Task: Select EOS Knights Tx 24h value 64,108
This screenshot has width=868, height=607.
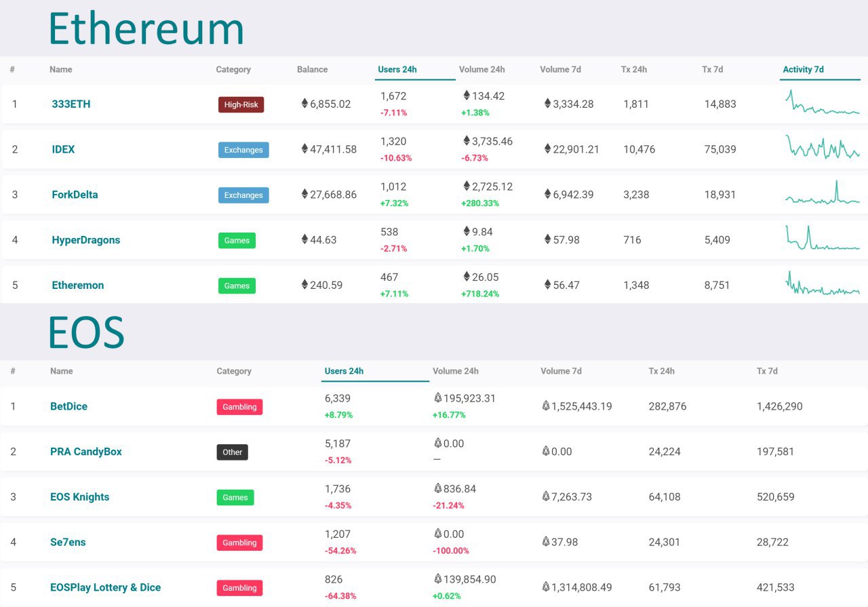Action: (664, 497)
